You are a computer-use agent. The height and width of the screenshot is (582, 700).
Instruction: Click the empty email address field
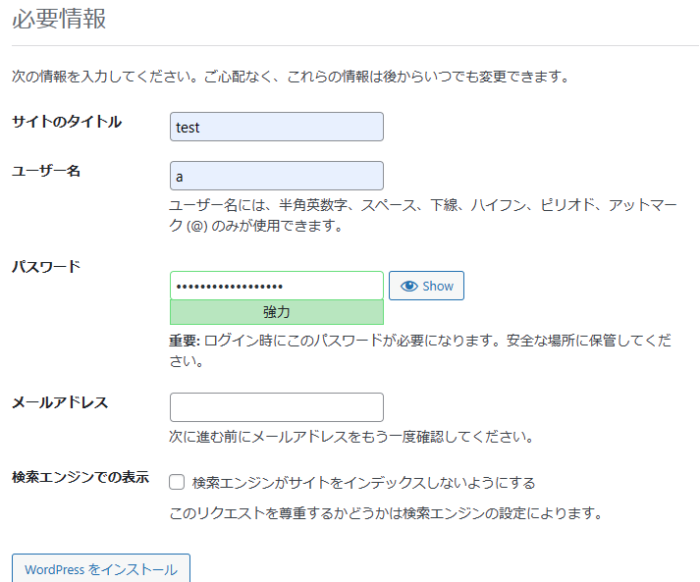click(277, 407)
